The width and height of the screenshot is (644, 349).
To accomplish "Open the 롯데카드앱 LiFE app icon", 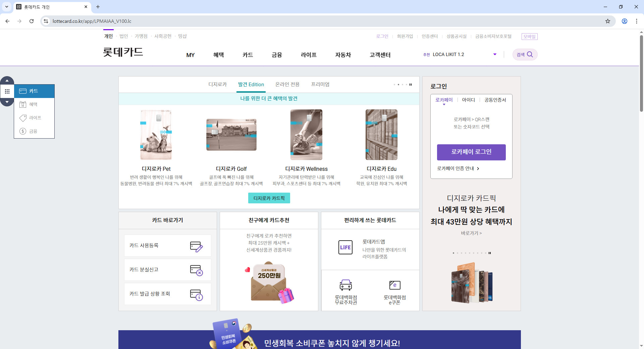I will click(345, 247).
